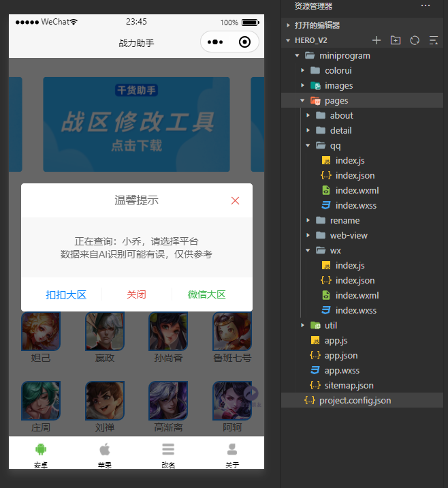Open the sitemap.json file
The width and height of the screenshot is (448, 488).
362,385
